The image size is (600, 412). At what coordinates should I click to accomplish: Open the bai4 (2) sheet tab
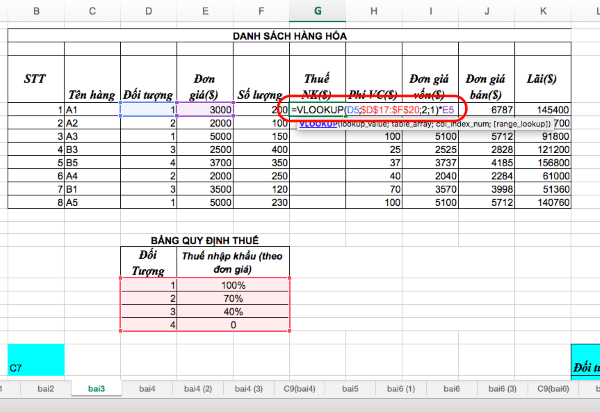click(x=198, y=389)
